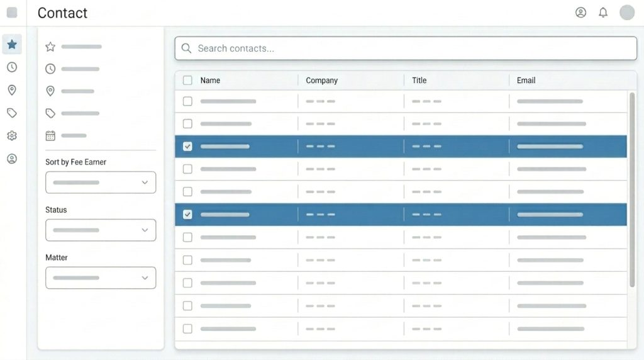Click the notification bell icon
Viewport: 644px width, 360px height.
click(603, 13)
